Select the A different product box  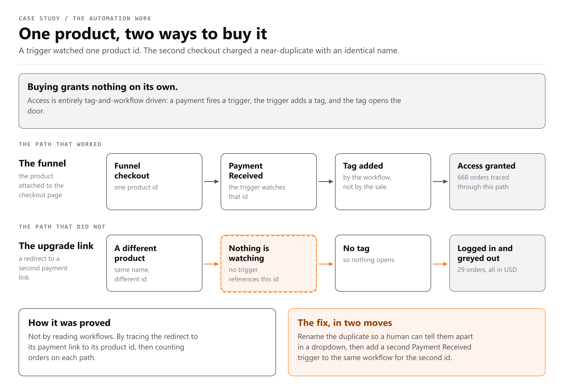click(x=154, y=263)
